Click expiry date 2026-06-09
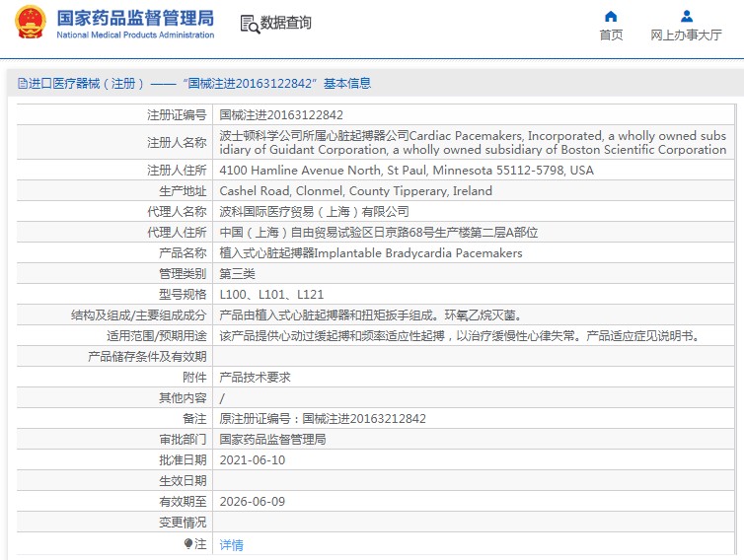The image size is (744, 560). pyautogui.click(x=253, y=502)
